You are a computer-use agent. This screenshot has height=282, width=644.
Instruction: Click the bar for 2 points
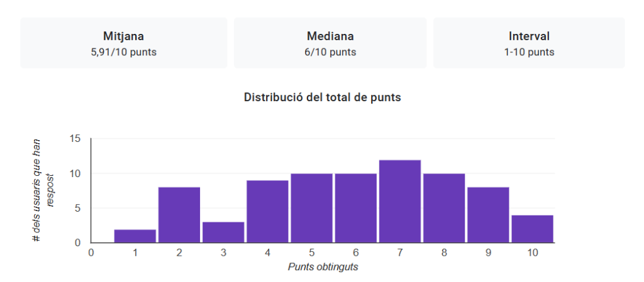(x=179, y=215)
